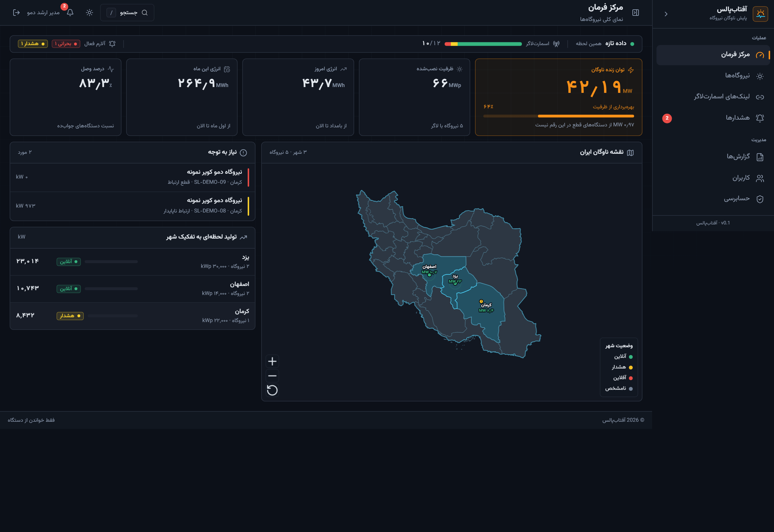Click the SmartLogger antenna icon in status bar
Screen dimensions: 774x532
tap(556, 44)
